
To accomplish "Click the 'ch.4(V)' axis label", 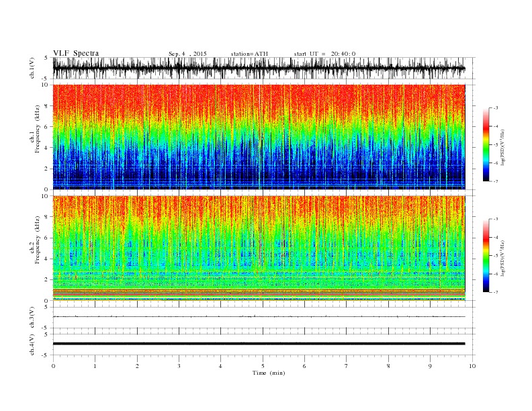I will point(32,345).
